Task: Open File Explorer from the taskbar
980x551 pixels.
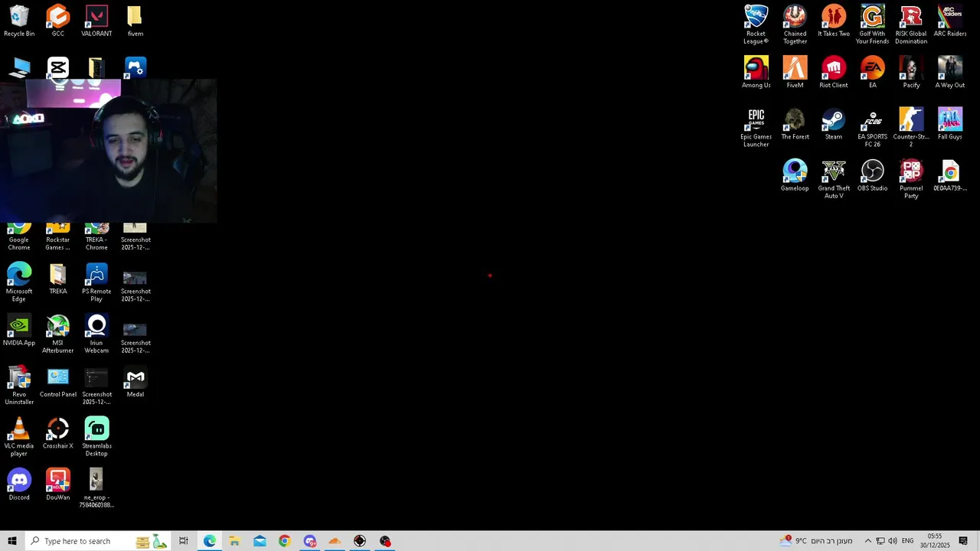Action: pos(234,541)
